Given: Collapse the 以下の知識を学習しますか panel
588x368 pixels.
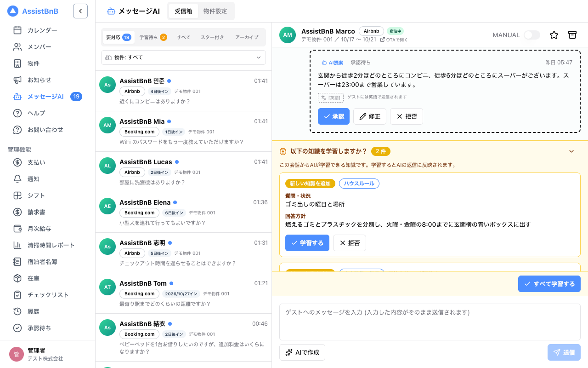Looking at the screenshot, I should point(571,151).
